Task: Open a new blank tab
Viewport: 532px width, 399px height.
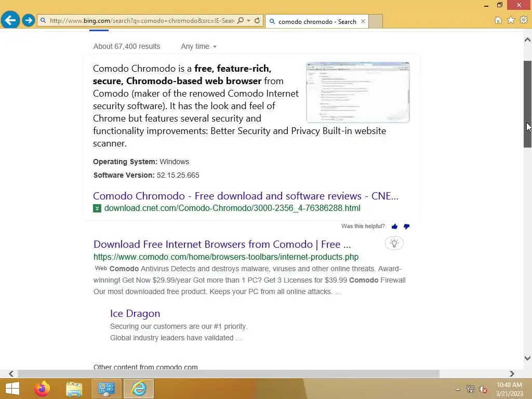Action: pos(375,21)
